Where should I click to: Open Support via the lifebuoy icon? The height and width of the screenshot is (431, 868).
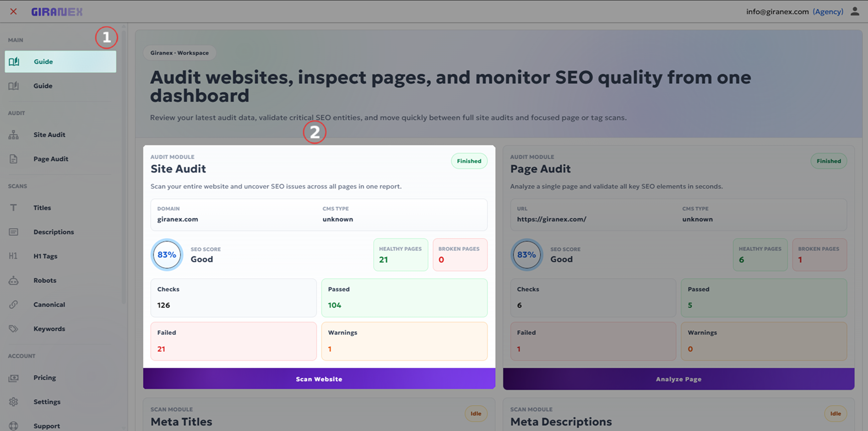coord(14,426)
